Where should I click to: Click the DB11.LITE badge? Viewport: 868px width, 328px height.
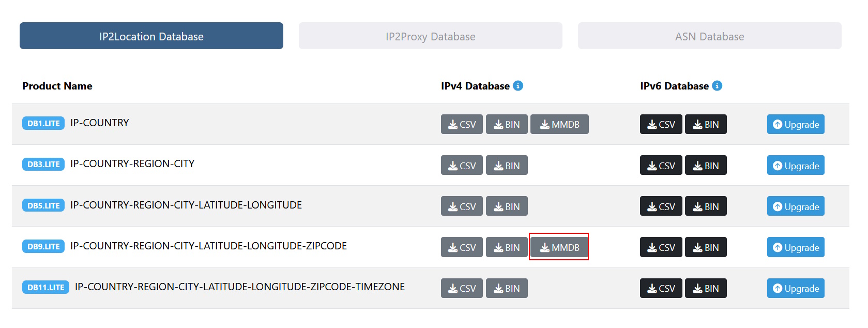(x=45, y=287)
